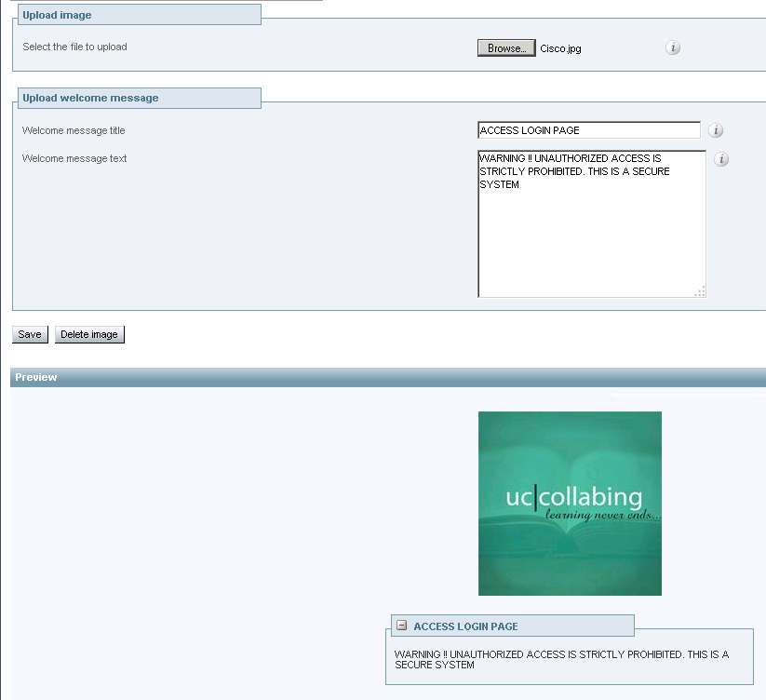Click the uc|collabing preview image
Screen dimensions: 766x700
pyautogui.click(x=570, y=504)
